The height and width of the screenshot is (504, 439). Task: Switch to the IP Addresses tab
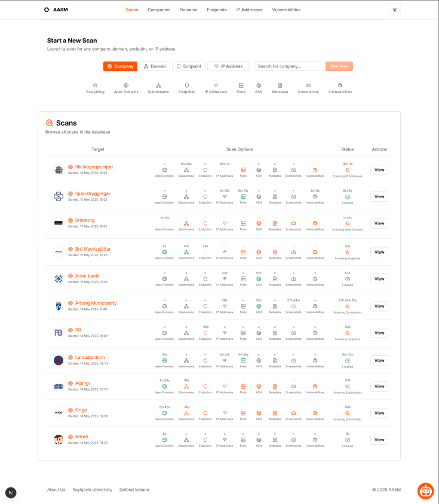pos(249,10)
